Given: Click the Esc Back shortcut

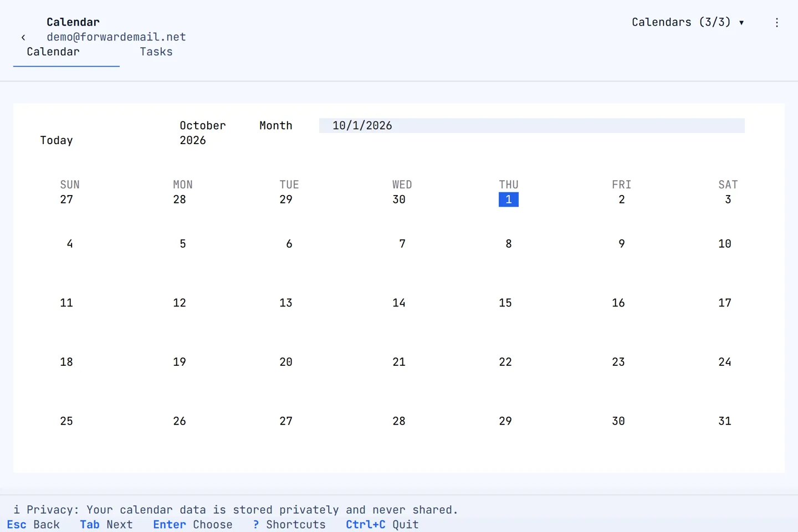Looking at the screenshot, I should tap(33, 525).
